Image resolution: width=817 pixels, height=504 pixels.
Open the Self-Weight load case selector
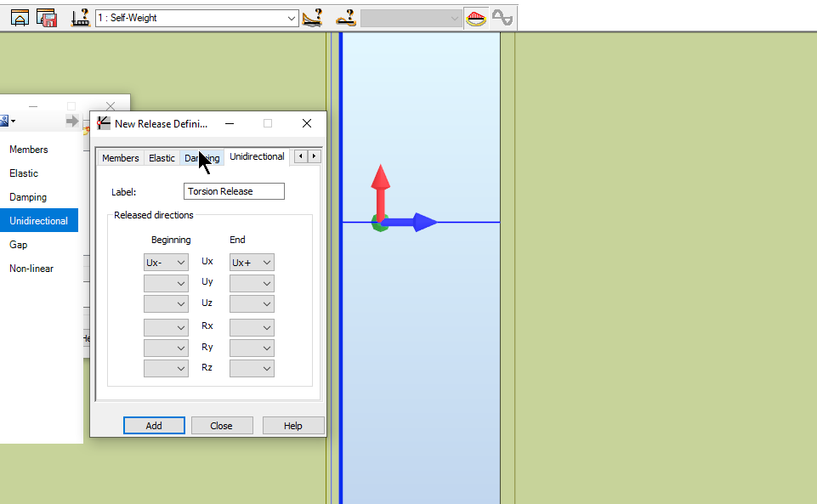[196, 17]
